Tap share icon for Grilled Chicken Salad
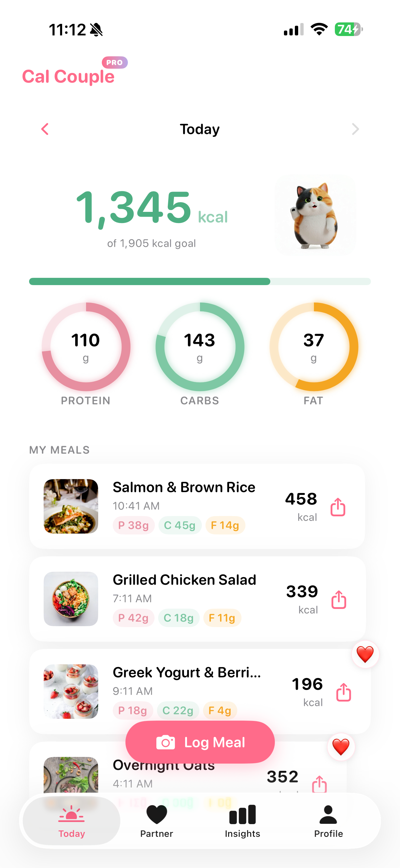Image resolution: width=400 pixels, height=868 pixels. pyautogui.click(x=338, y=600)
